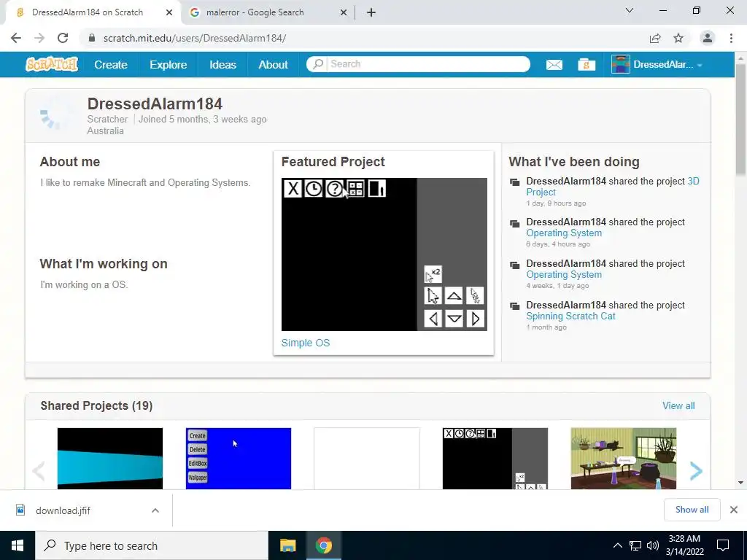Click the Chrome icon on the taskbar
747x560 pixels.
(x=323, y=545)
